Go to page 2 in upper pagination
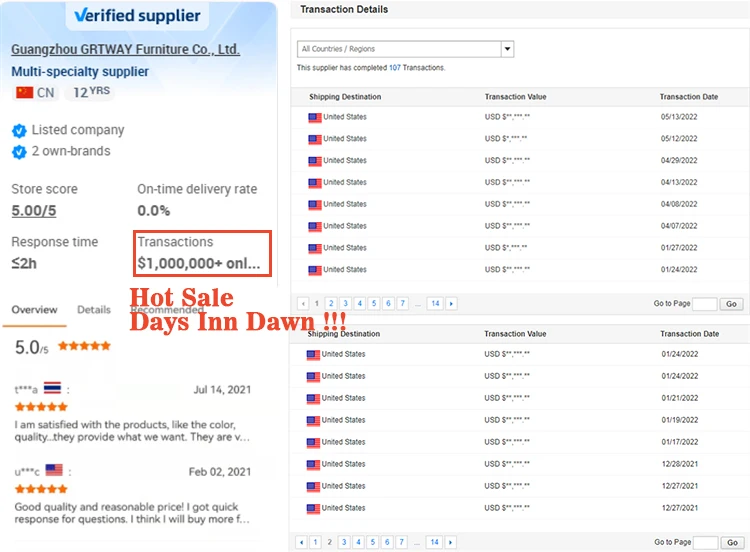The width and height of the screenshot is (750, 552). (331, 303)
